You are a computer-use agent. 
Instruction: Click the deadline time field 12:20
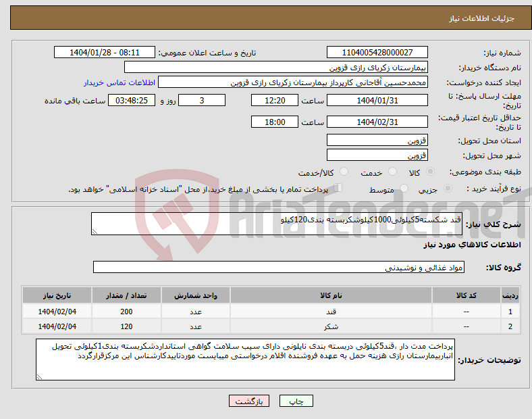pyautogui.click(x=275, y=100)
